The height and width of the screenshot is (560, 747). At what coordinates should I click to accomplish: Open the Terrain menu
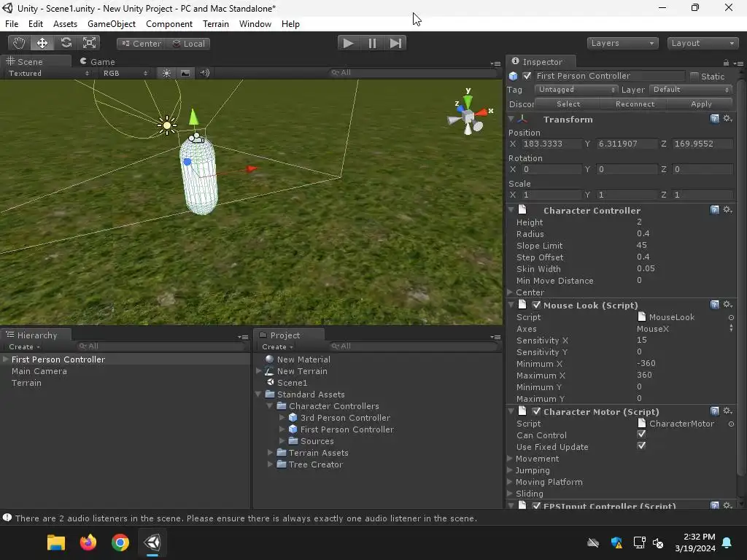click(x=216, y=24)
